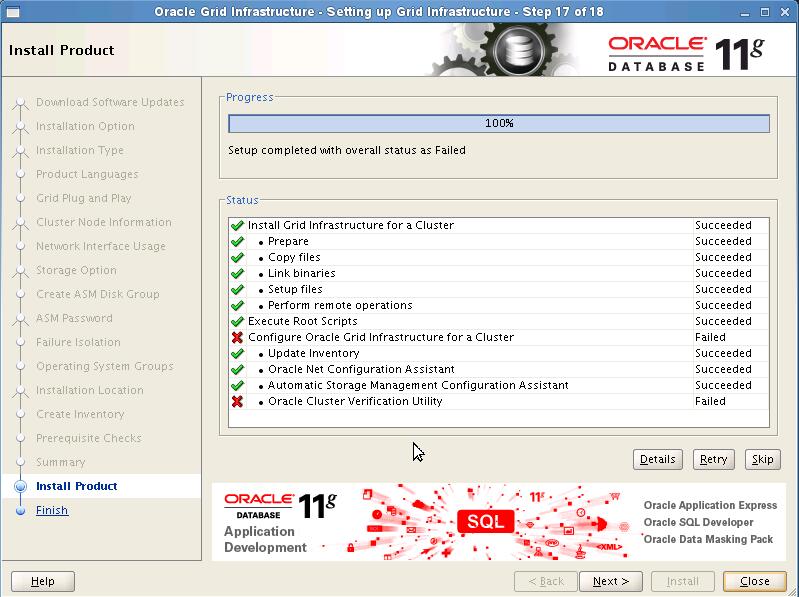Select the 'Execute Root Scripts' row
The width and height of the screenshot is (799, 597).
499,321
